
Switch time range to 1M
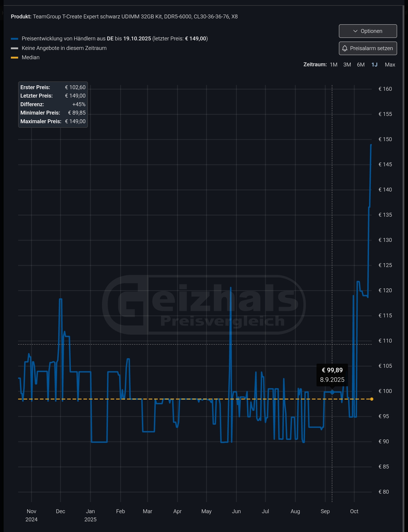point(333,65)
